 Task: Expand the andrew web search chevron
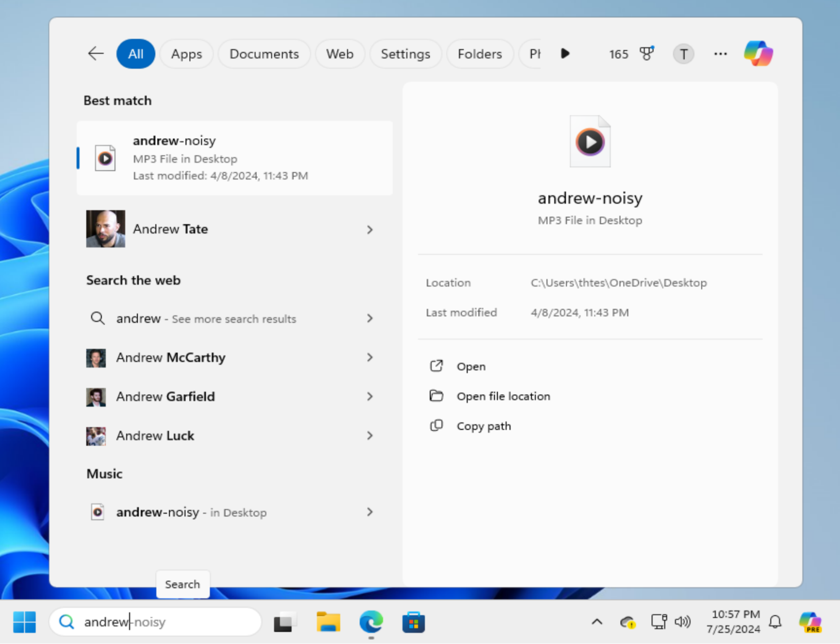(370, 318)
